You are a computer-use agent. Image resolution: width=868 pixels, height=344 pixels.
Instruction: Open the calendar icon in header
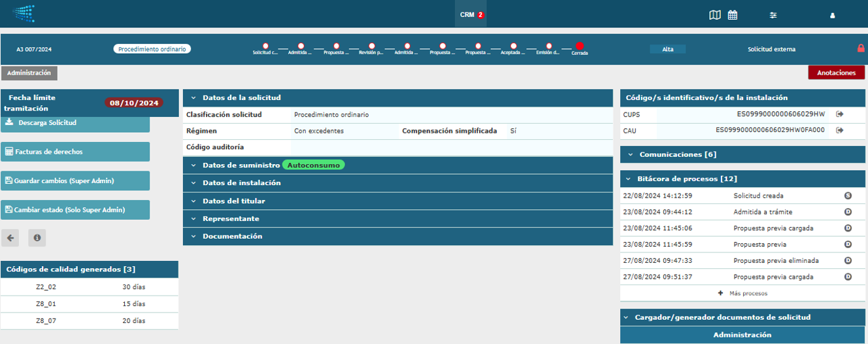(x=733, y=15)
